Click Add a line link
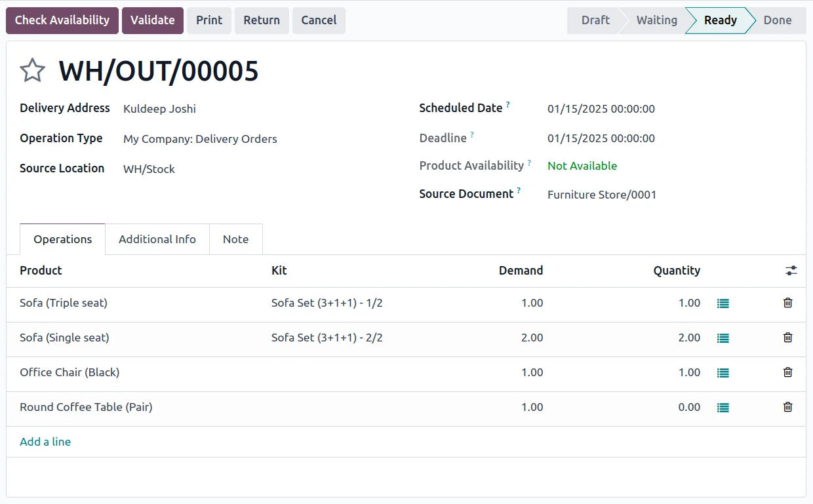 coord(45,442)
